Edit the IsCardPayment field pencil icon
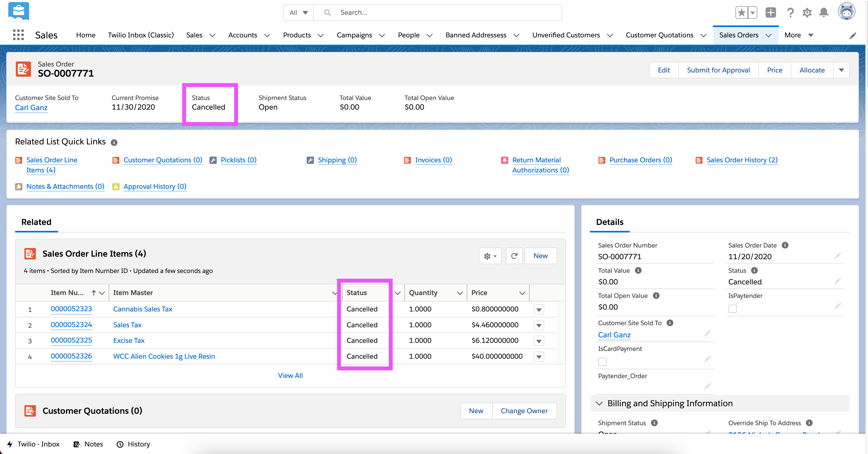The image size is (868, 454). click(707, 359)
